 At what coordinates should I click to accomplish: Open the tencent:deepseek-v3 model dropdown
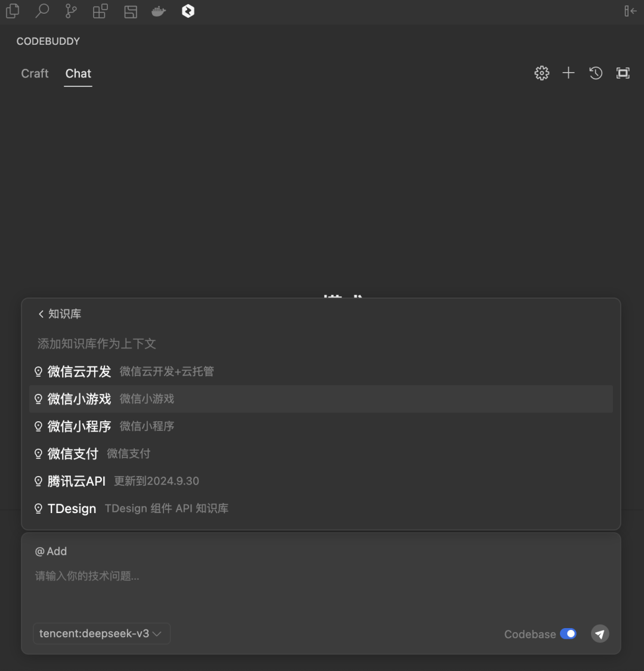point(101,633)
